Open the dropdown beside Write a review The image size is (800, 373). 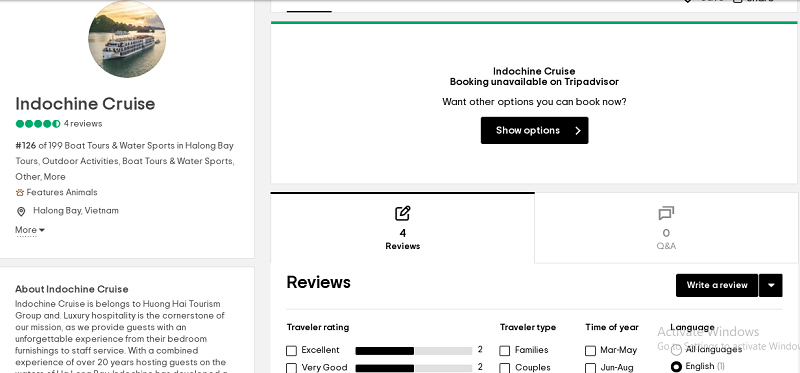click(771, 285)
